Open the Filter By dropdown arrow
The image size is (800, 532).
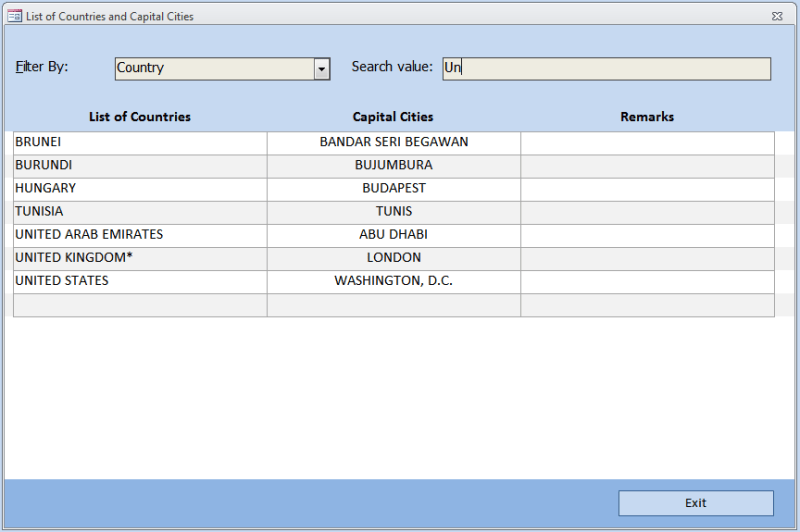point(321,69)
